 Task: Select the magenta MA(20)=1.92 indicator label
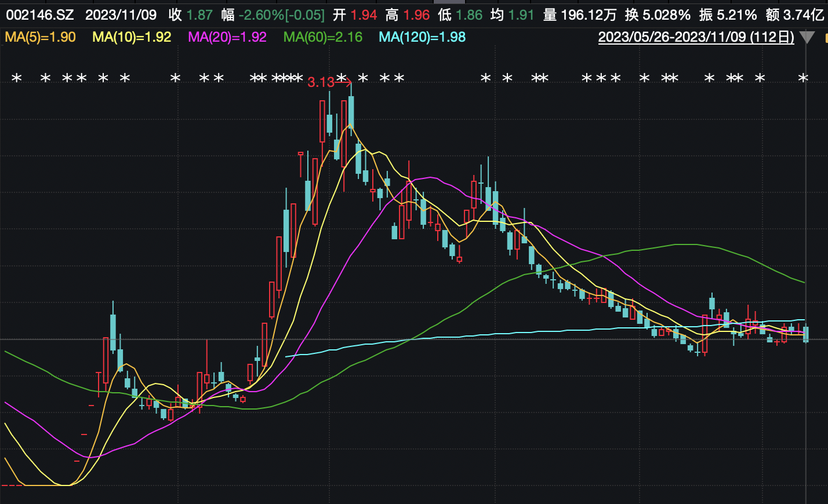(228, 38)
